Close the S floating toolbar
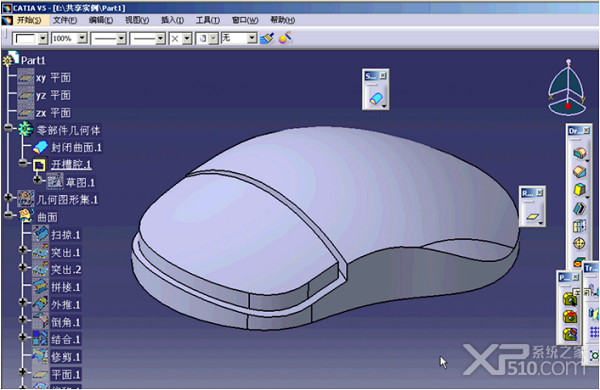 [383, 76]
